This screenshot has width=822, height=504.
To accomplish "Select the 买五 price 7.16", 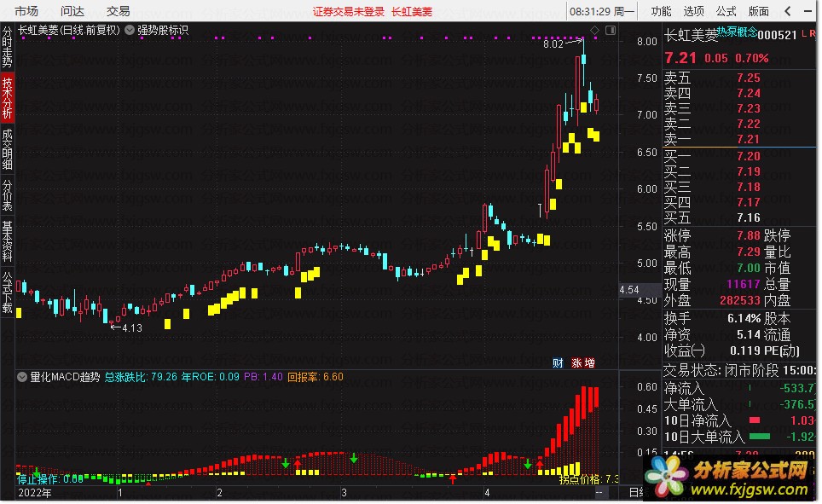I will 749,217.
